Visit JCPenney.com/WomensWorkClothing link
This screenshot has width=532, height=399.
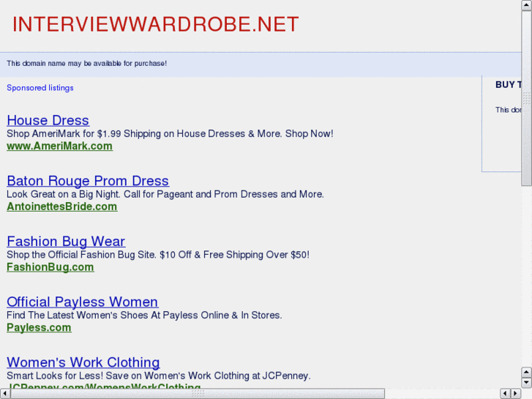[104, 386]
